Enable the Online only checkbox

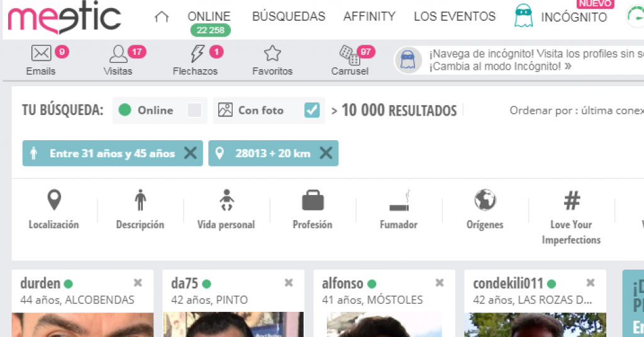click(194, 110)
